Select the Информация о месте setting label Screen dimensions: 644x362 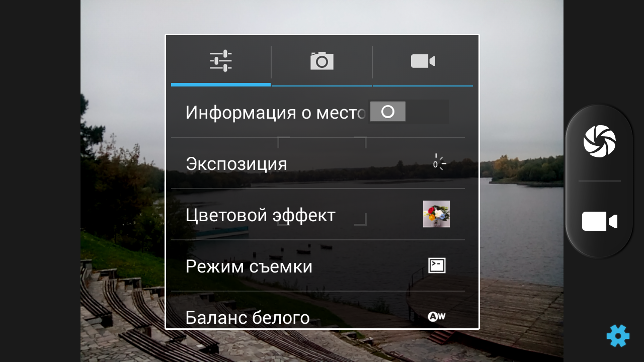[275, 112]
